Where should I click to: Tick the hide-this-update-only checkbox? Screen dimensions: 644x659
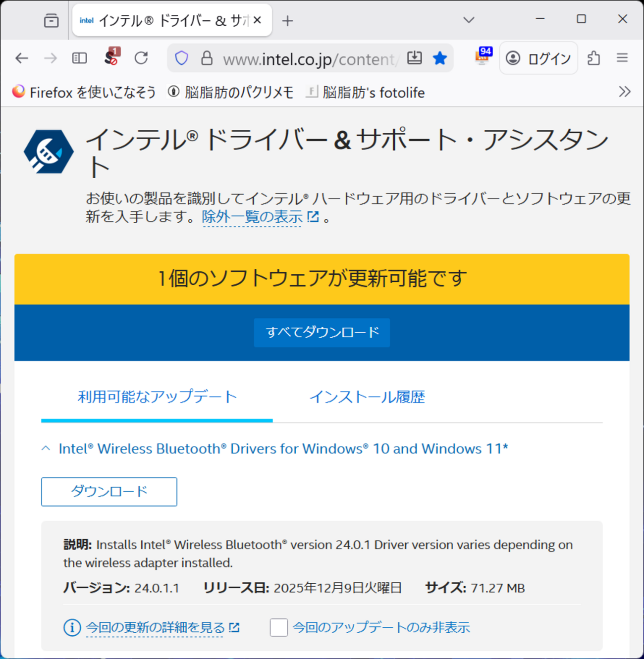279,627
